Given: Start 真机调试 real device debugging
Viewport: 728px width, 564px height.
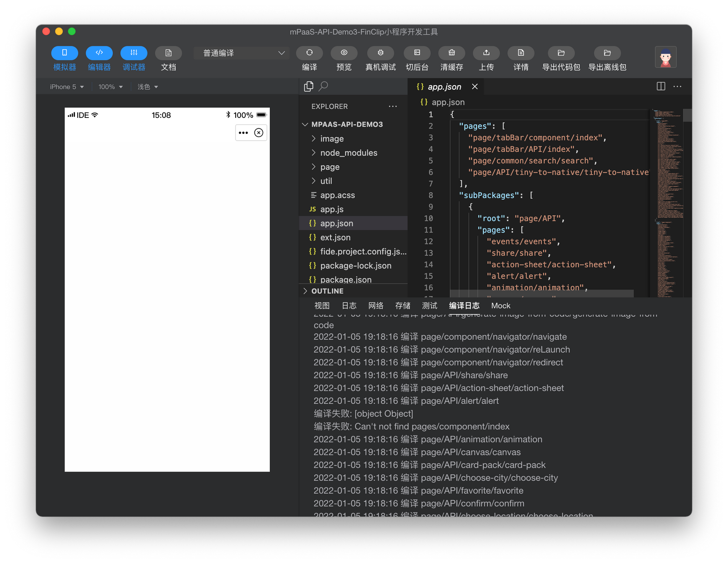Looking at the screenshot, I should point(380,53).
